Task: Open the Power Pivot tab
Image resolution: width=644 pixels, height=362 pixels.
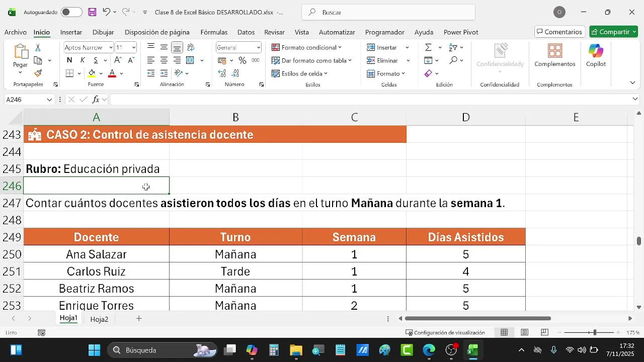Action: coord(461,32)
